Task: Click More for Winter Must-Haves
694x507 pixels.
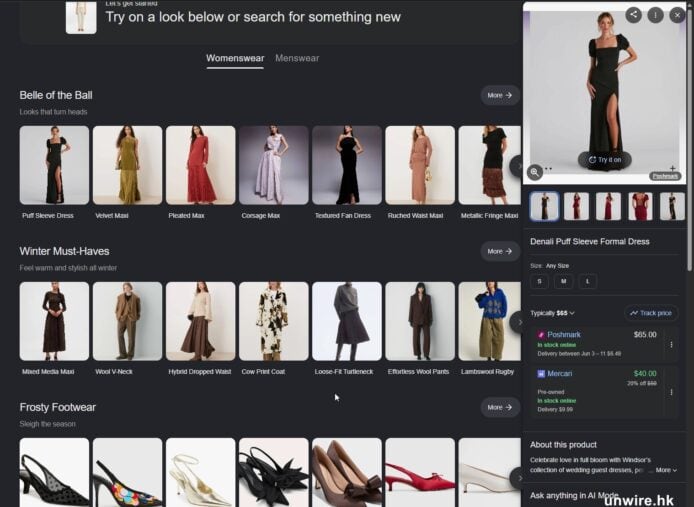Action: [x=500, y=251]
